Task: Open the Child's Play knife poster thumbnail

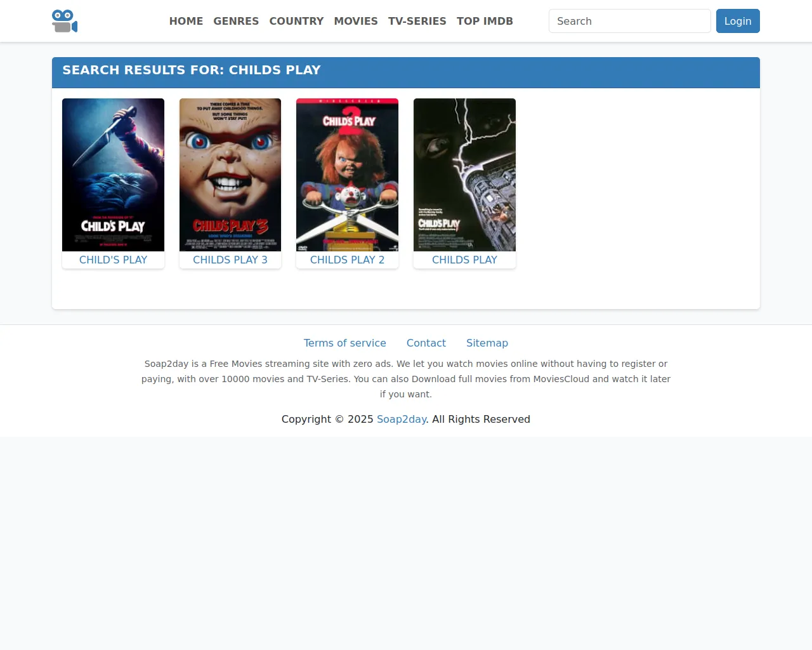Action: click(113, 175)
